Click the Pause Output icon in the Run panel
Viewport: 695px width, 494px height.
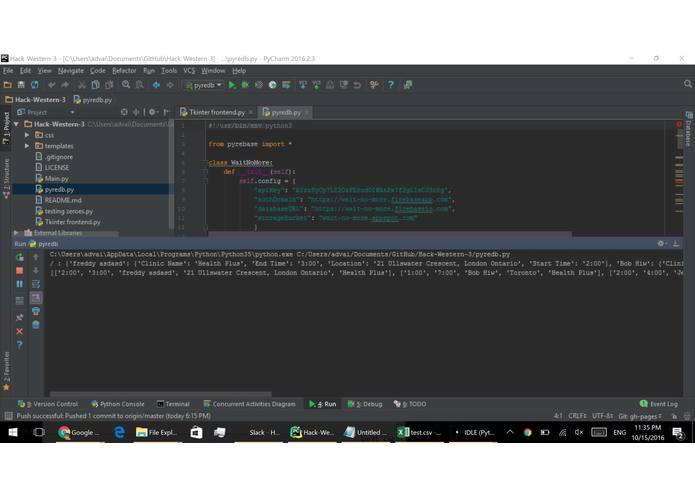[x=20, y=284]
